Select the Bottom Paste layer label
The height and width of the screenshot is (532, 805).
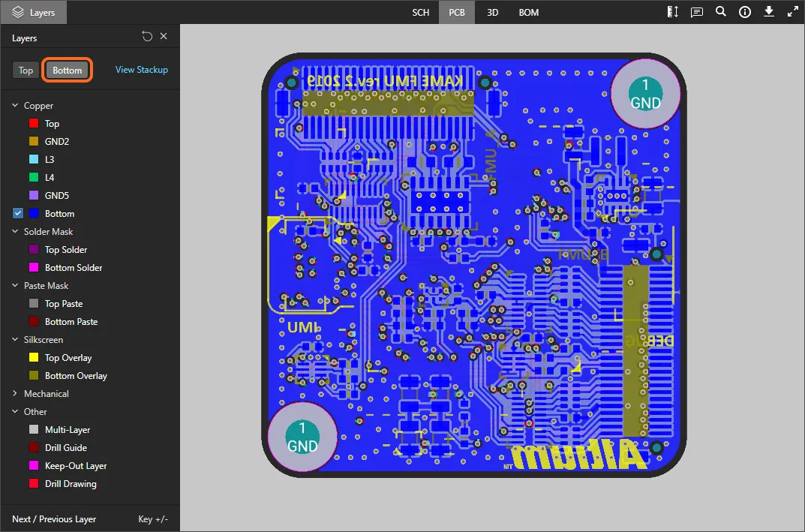pos(71,321)
